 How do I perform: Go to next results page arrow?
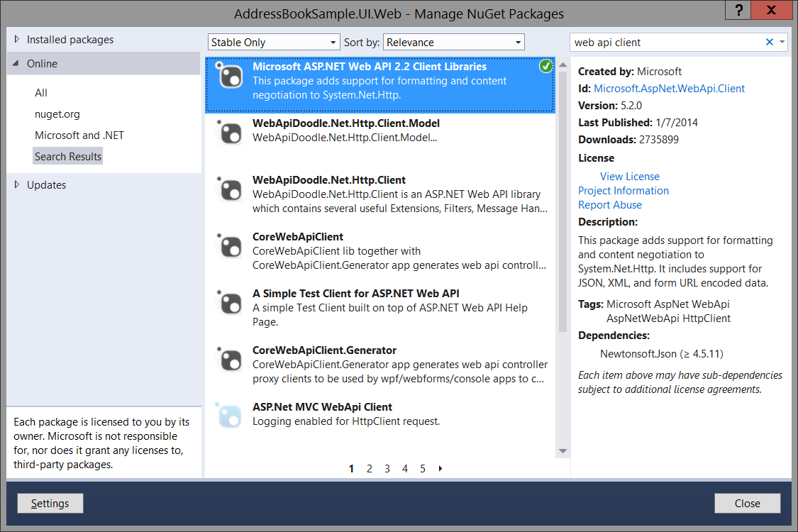[440, 468]
